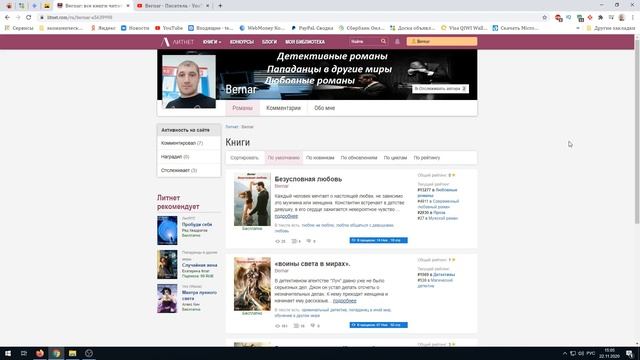Sort books По новинкам
Image resolution: width=640 pixels, height=360 pixels.
pos(320,158)
